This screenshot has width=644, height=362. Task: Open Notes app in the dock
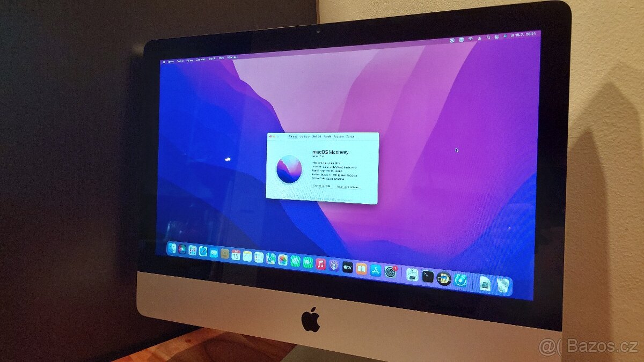pos(247,256)
